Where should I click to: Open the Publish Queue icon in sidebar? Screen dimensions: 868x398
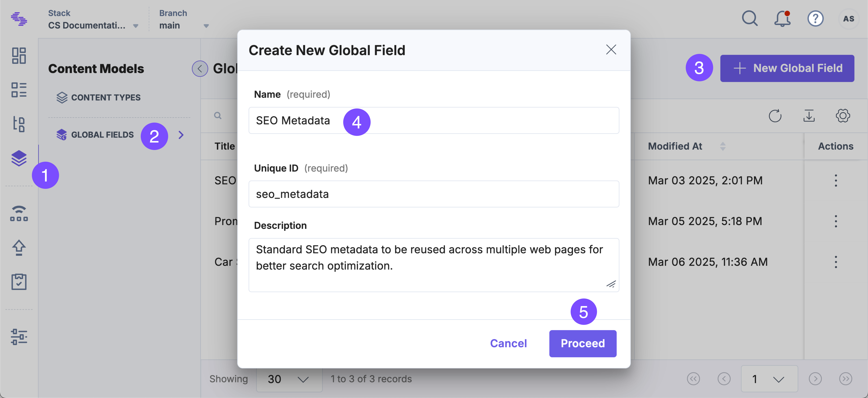tap(19, 213)
